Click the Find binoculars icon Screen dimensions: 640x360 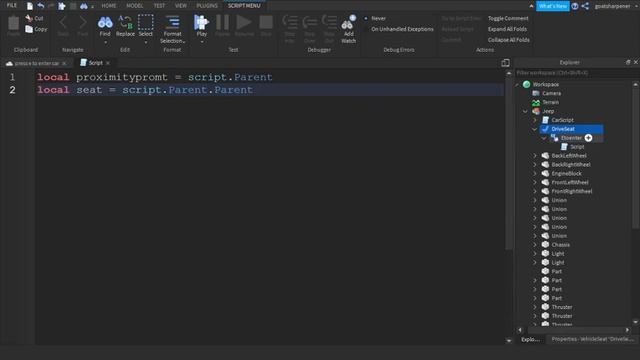pos(105,22)
